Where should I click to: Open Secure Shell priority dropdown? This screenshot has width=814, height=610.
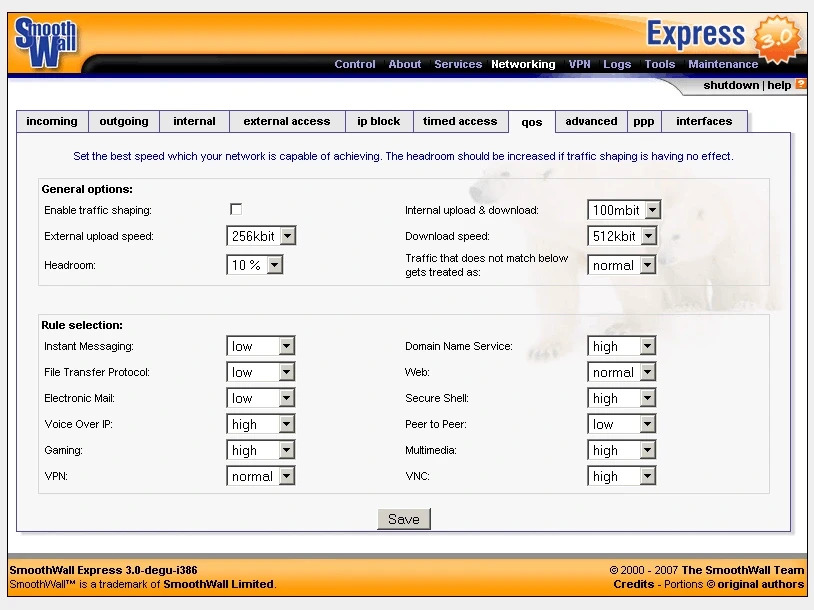click(621, 398)
